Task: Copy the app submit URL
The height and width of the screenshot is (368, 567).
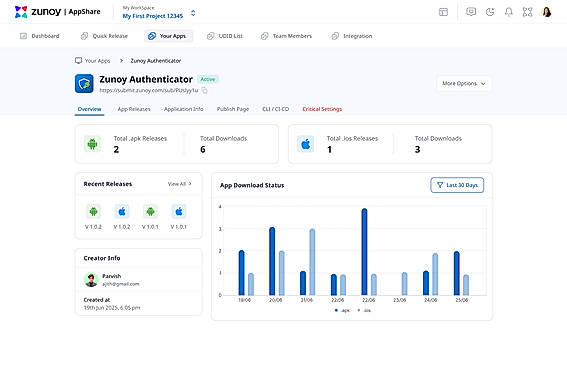Action: coord(204,90)
